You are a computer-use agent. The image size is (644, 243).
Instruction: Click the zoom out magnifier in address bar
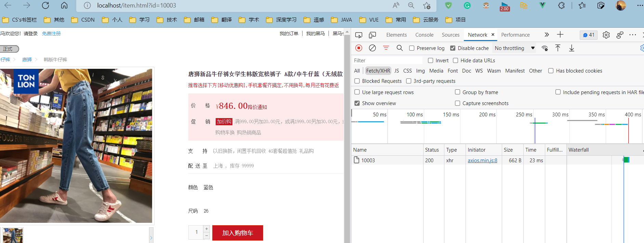click(411, 5)
